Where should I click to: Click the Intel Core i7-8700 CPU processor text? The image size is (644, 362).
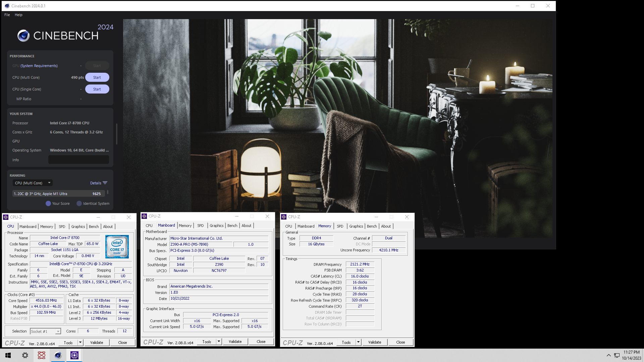point(70,123)
